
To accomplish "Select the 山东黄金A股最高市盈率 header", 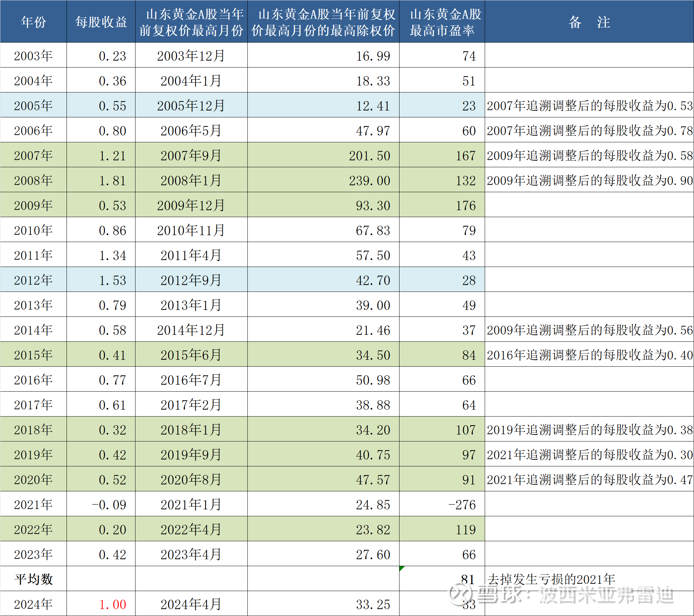I will click(x=442, y=21).
